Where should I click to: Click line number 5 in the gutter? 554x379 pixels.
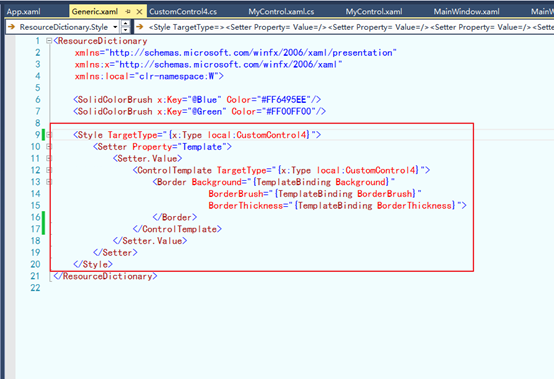pos(38,88)
